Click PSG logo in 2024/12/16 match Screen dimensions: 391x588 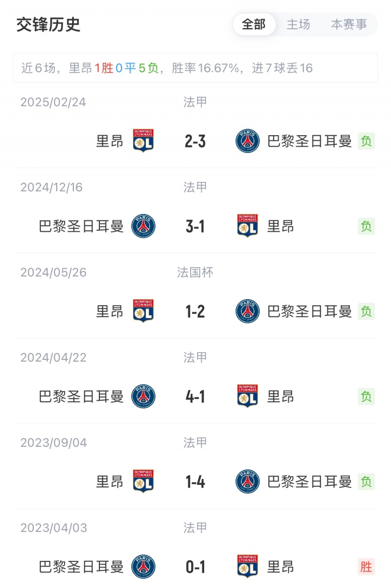[143, 226]
